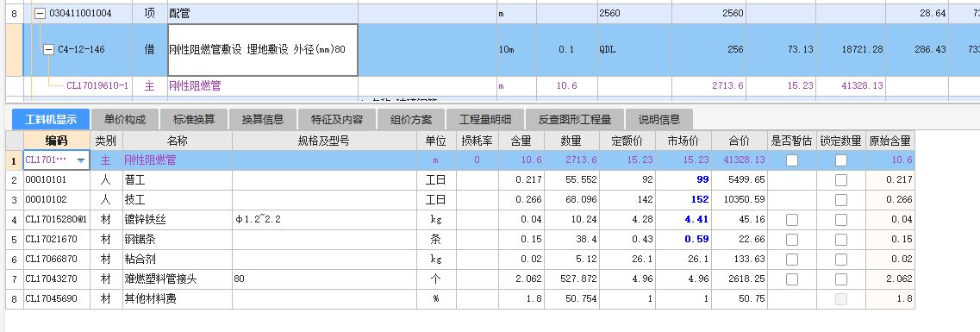Image resolution: width=980 pixels, height=332 pixels.
Task: Tick 锁定数量 for 粘合剂 row
Action: [841, 259]
